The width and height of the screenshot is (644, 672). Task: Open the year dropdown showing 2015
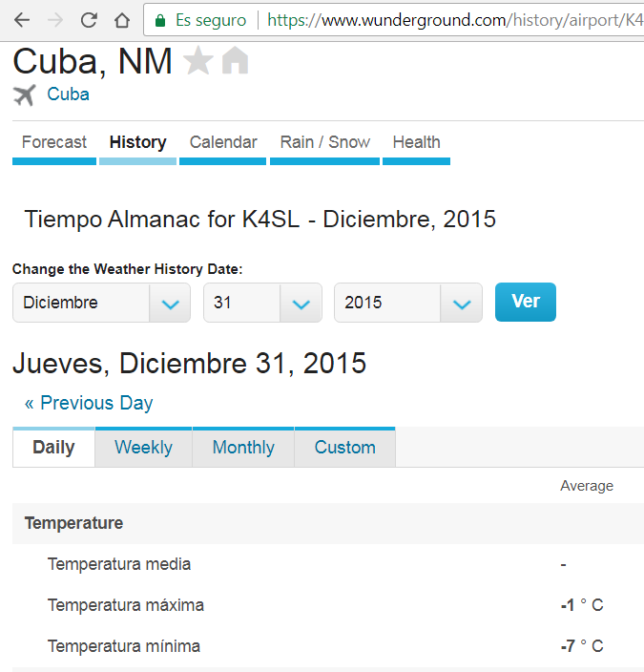(x=407, y=303)
